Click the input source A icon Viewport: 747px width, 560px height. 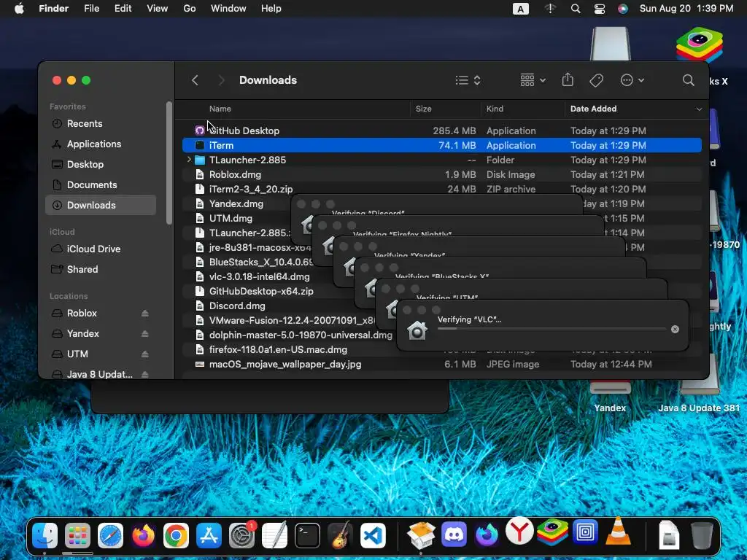click(520, 9)
